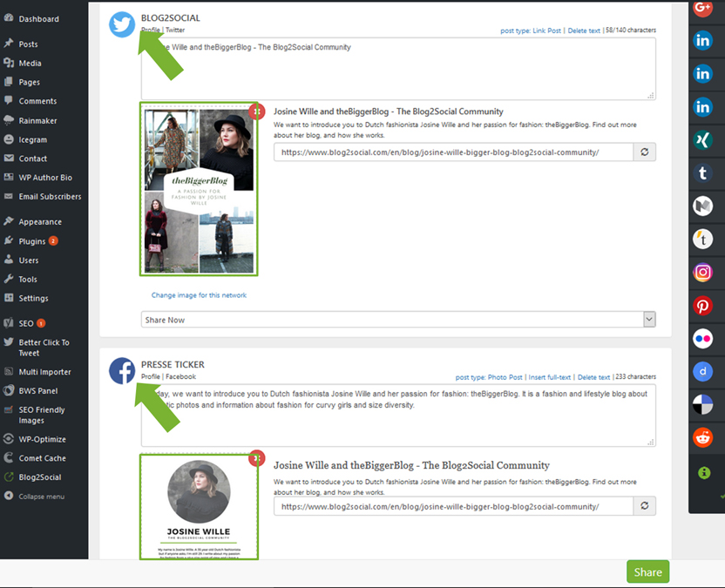This screenshot has width=725, height=588.
Task: Click Insert full-text for Facebook post
Action: (x=550, y=377)
